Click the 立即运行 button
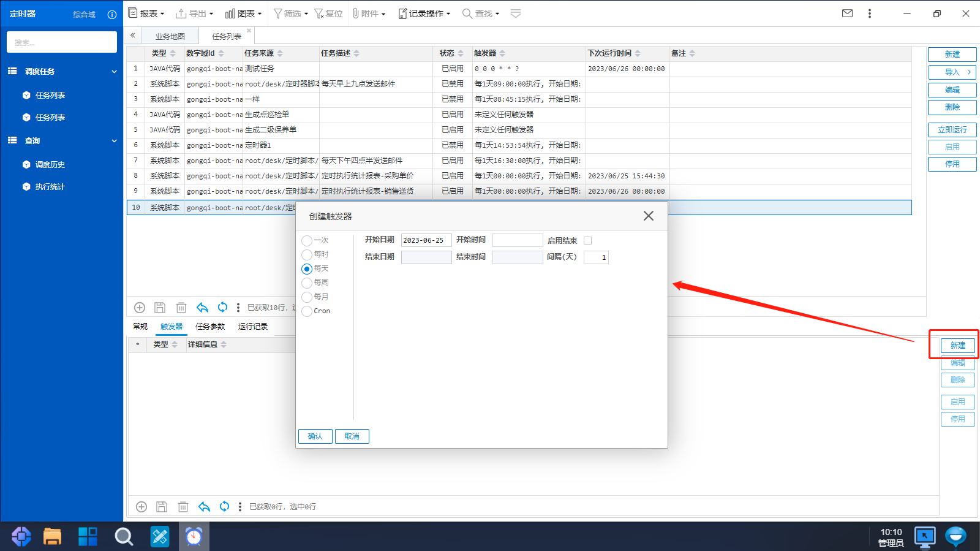Screen dimensions: 980x551 coord(952,130)
